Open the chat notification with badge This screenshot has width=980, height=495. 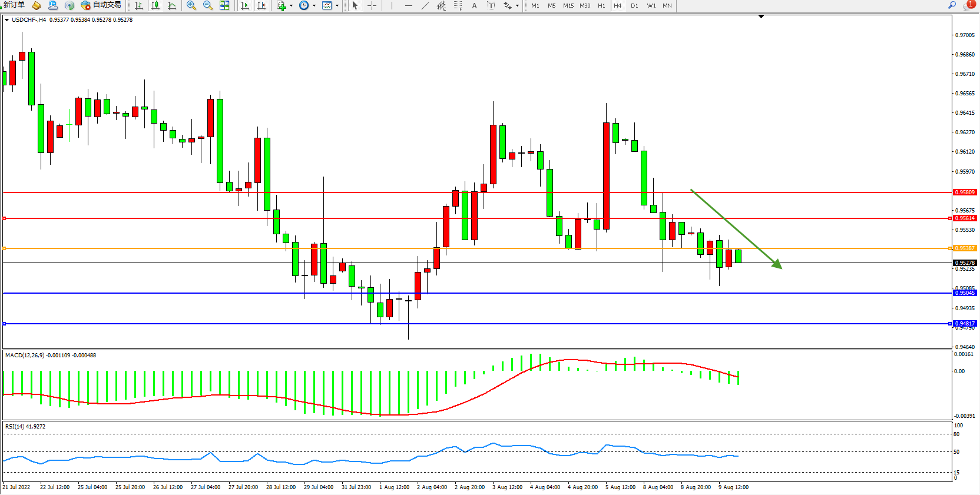[968, 5]
